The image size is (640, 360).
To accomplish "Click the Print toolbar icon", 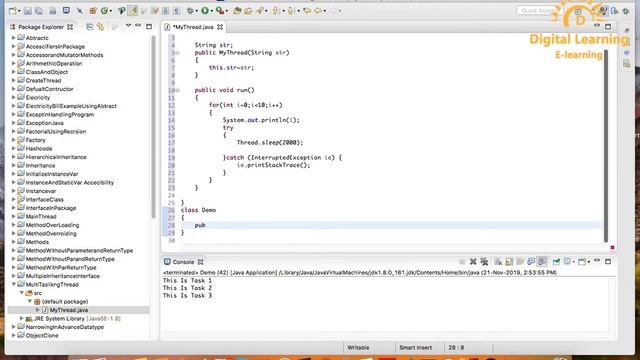I will pos(53,11).
